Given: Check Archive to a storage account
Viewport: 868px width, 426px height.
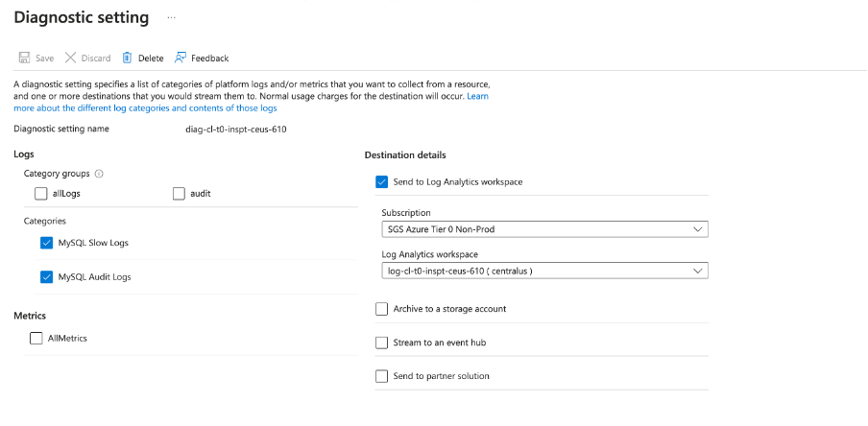Looking at the screenshot, I should [x=382, y=309].
